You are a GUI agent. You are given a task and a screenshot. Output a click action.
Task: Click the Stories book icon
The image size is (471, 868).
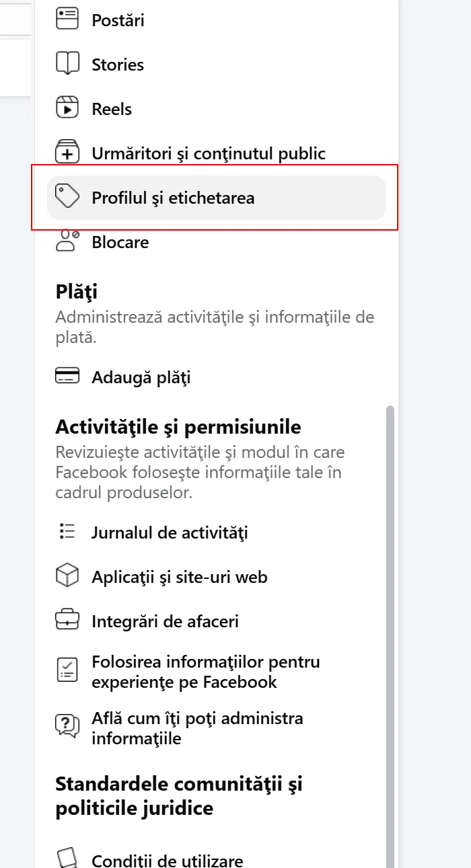tap(67, 65)
